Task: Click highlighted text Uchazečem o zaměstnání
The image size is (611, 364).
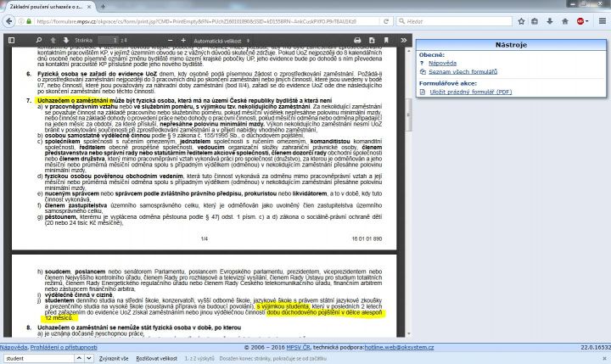Action: (72, 101)
